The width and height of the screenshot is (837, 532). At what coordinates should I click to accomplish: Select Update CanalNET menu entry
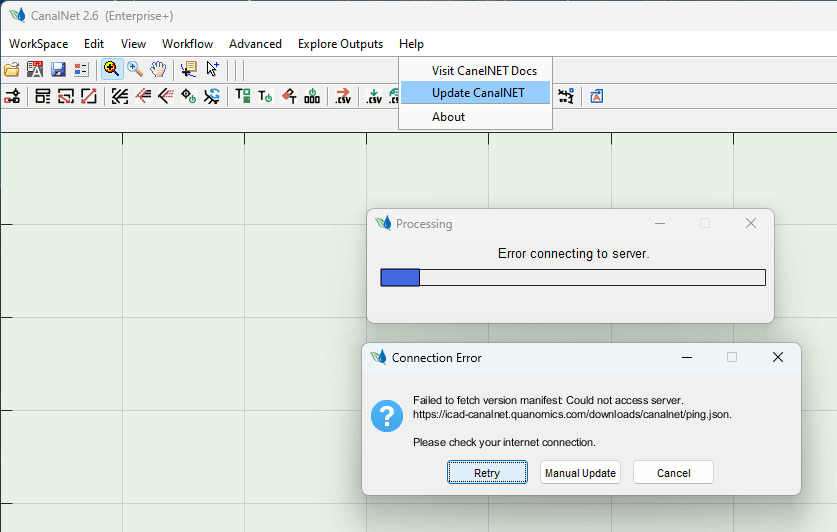(476, 93)
